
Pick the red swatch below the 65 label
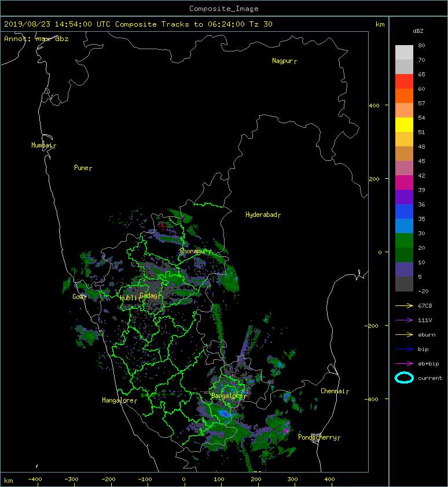pos(404,81)
